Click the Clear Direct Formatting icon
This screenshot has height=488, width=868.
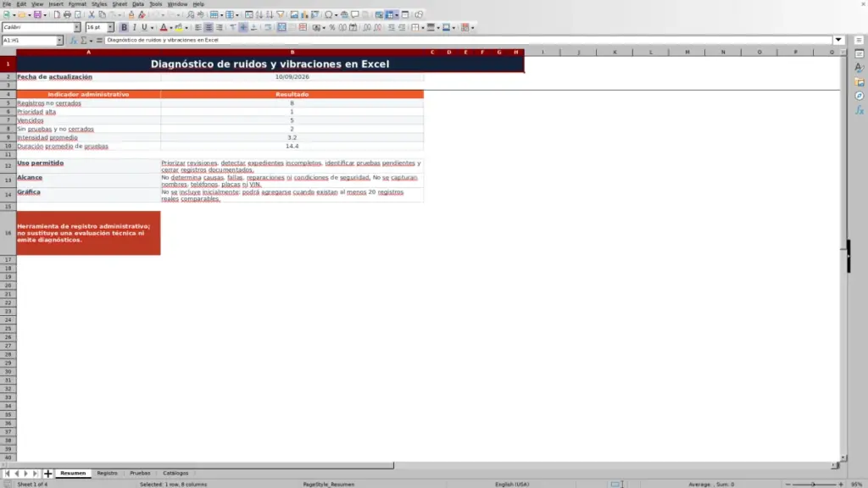coord(142,15)
